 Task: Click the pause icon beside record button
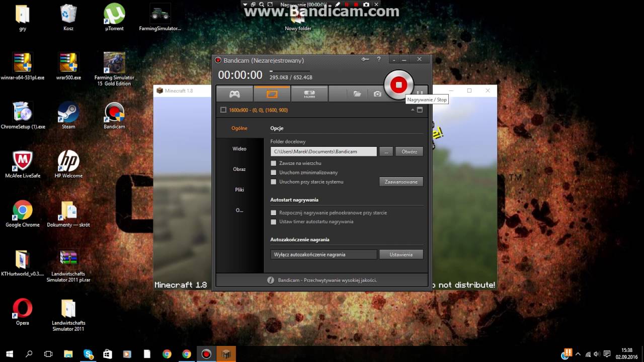tap(420, 94)
